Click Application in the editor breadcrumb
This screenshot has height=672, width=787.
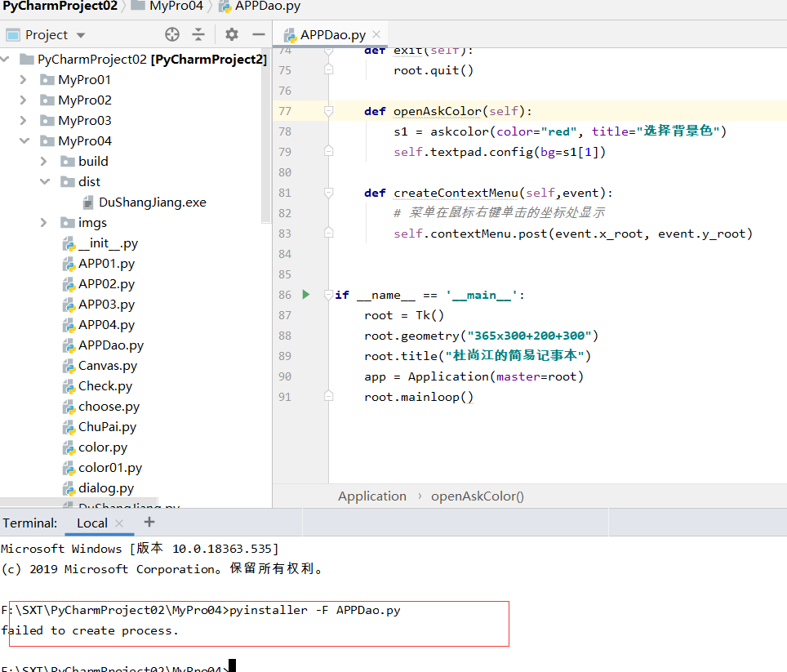tap(372, 496)
